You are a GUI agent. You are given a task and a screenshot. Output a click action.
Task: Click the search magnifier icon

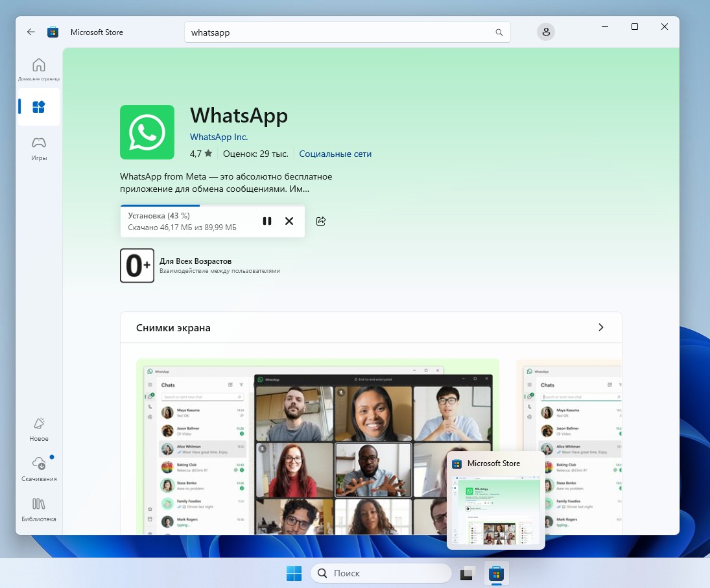499,32
